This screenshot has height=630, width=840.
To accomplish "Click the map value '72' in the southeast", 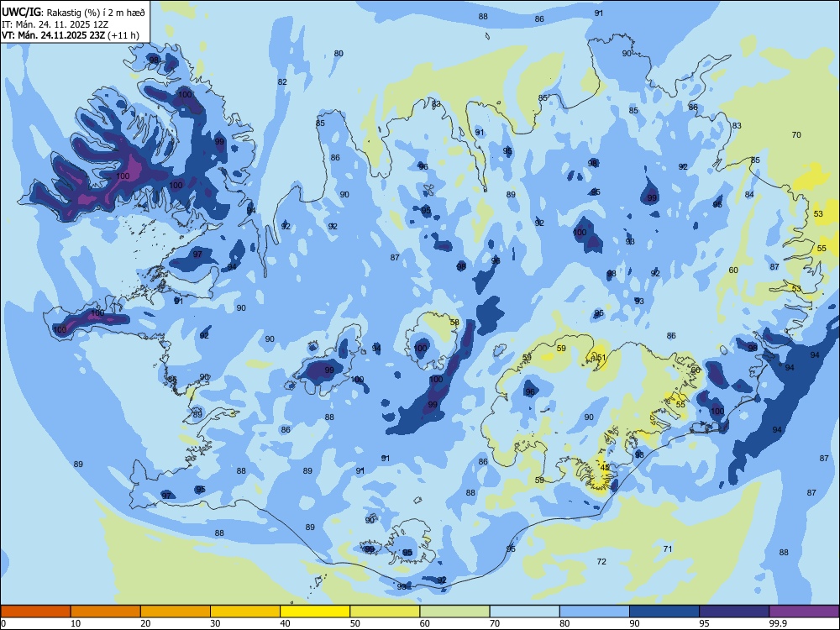I will (x=601, y=561).
